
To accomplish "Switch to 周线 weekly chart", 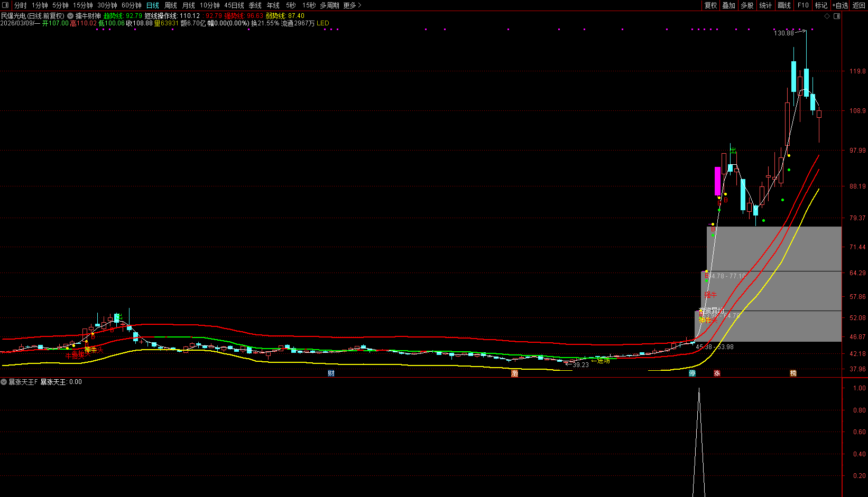I will tap(171, 5).
